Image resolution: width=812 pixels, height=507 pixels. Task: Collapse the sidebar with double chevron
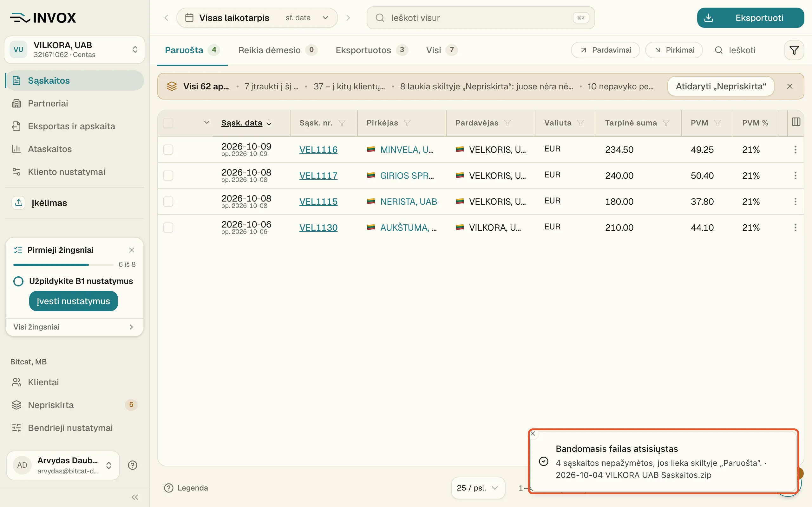(x=135, y=497)
